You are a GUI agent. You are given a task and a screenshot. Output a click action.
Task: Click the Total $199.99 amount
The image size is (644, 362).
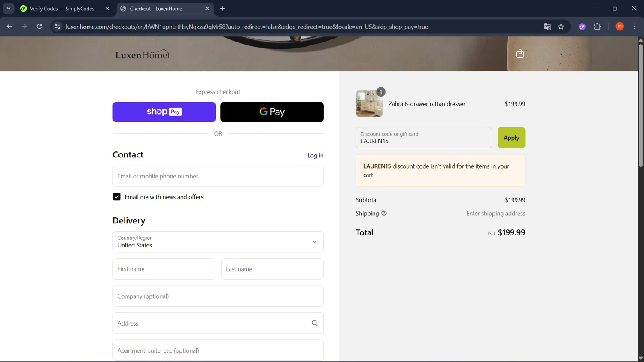pyautogui.click(x=511, y=232)
